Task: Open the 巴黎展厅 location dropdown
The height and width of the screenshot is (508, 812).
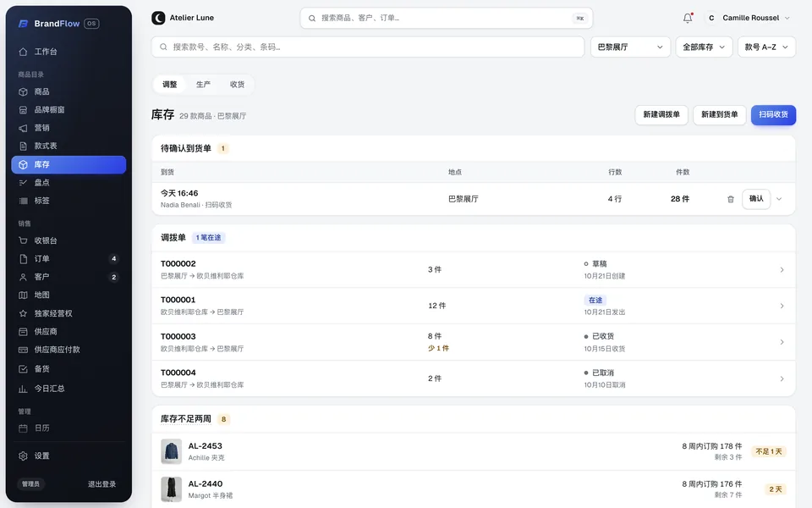Action: click(x=630, y=47)
